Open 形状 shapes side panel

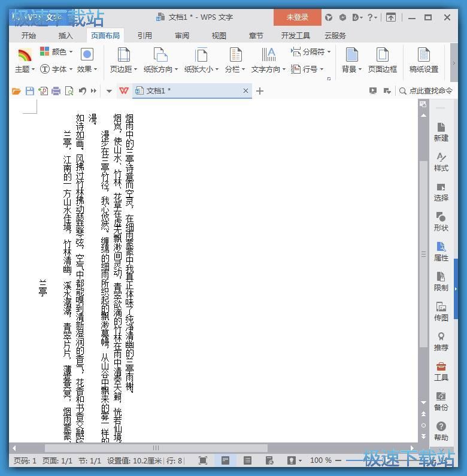tap(441, 222)
